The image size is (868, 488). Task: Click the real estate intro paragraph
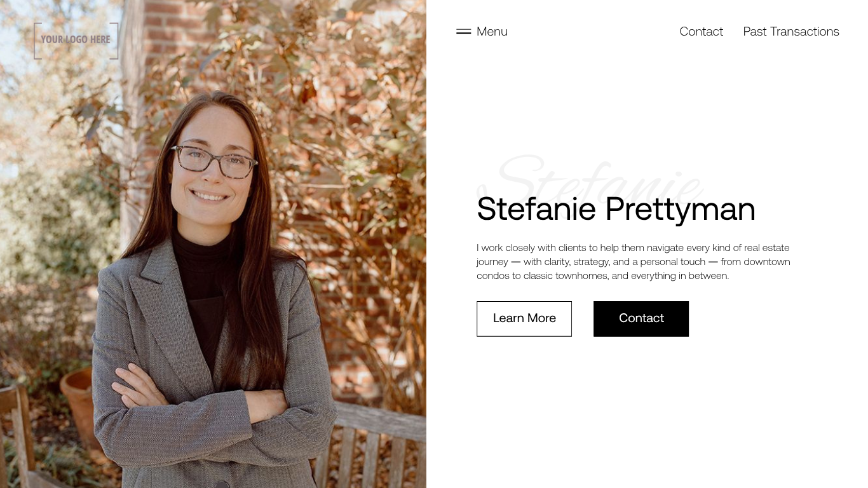pyautogui.click(x=633, y=262)
